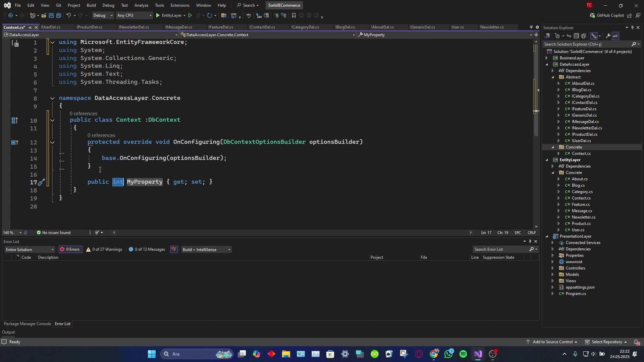Screen dimensions: 644x362
Task: Click the Restart circular arrow icon
Action: [209, 15]
